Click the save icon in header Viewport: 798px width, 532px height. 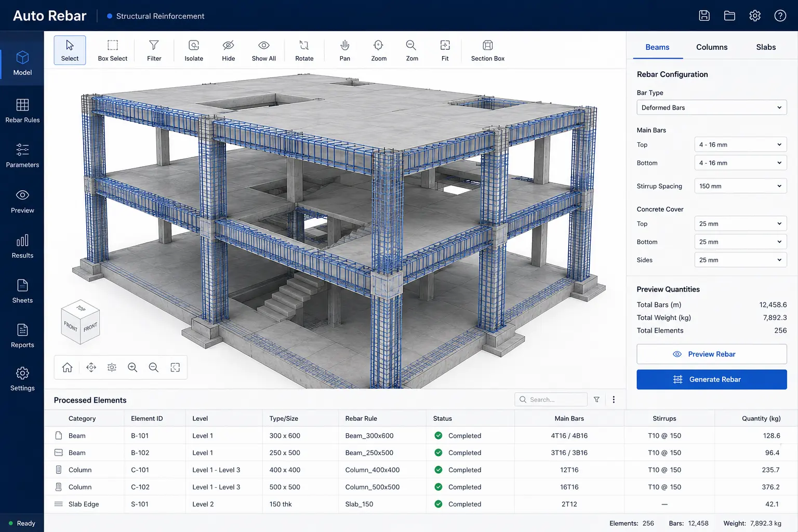coord(704,16)
